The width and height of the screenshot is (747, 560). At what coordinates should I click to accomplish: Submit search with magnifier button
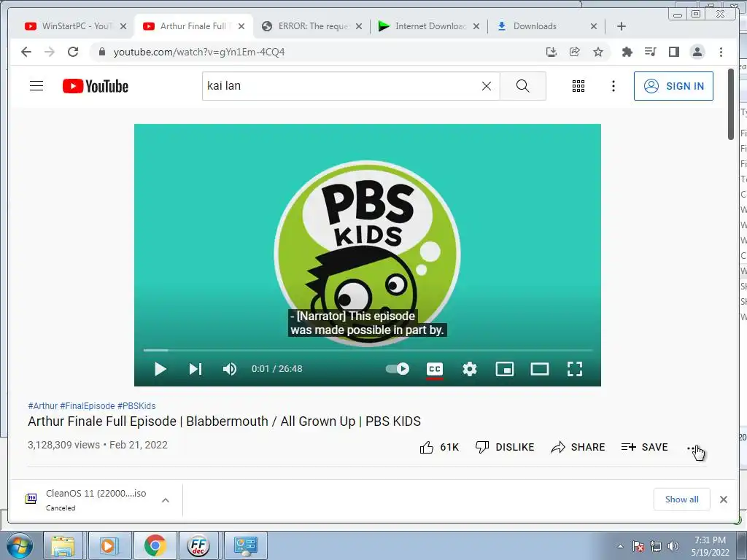pos(522,86)
